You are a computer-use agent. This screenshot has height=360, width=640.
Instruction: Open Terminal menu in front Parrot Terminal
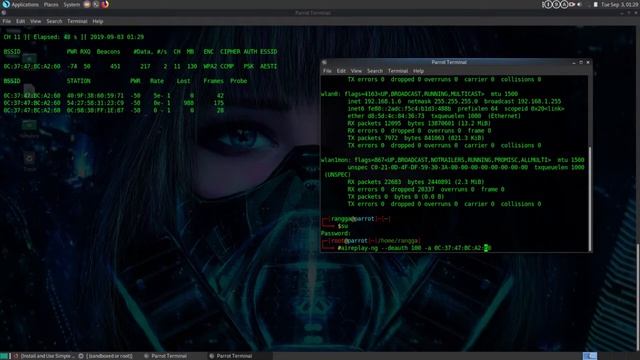click(398, 71)
